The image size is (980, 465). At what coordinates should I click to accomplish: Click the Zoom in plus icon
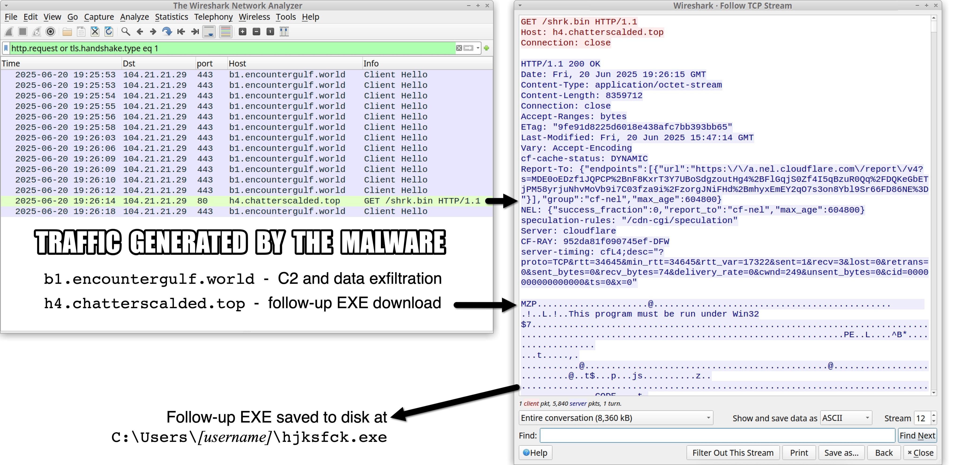click(x=242, y=32)
